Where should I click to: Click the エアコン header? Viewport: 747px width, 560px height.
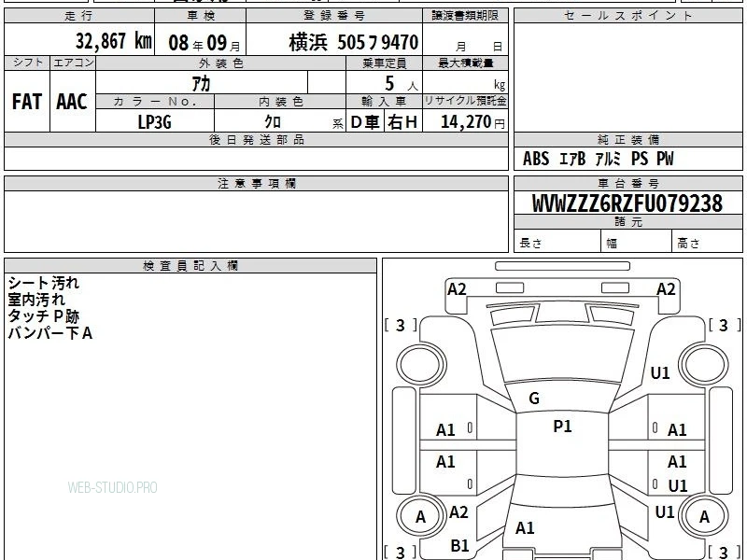73,63
